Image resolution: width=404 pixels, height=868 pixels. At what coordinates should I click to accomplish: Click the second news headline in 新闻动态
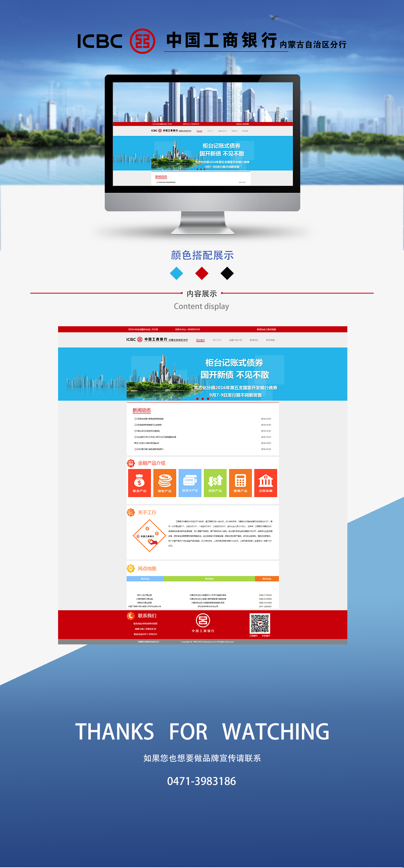click(148, 425)
